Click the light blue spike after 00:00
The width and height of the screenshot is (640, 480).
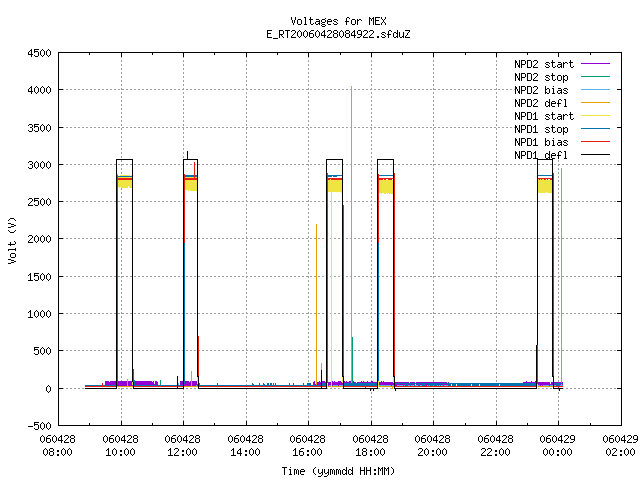click(561, 273)
